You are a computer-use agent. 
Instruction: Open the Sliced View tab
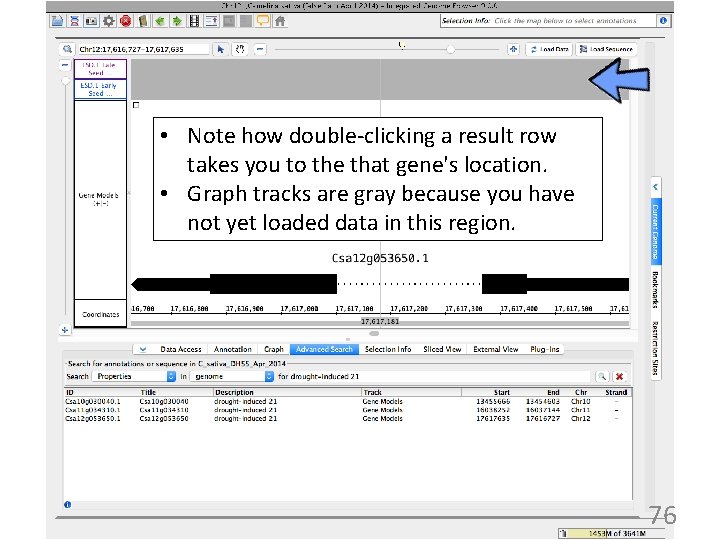point(442,349)
